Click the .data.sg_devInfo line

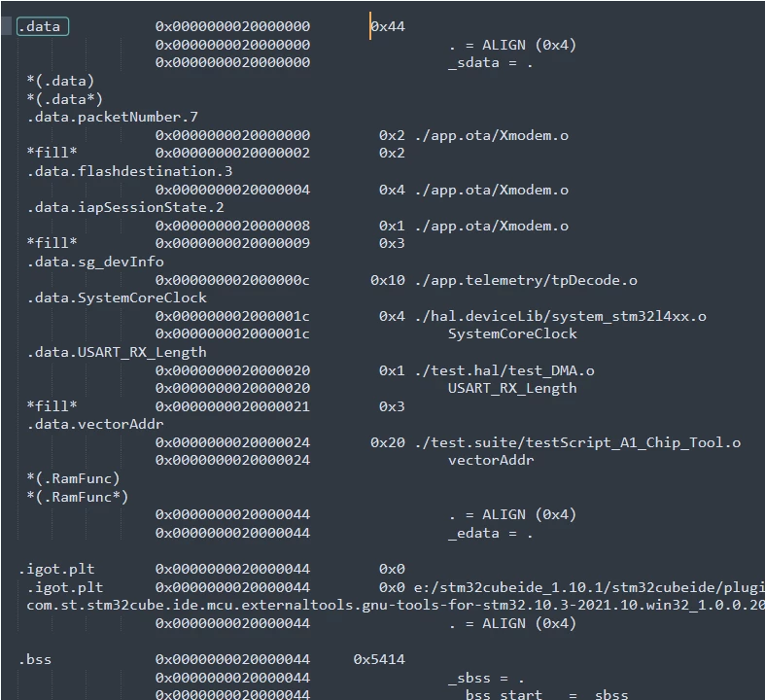95,262
